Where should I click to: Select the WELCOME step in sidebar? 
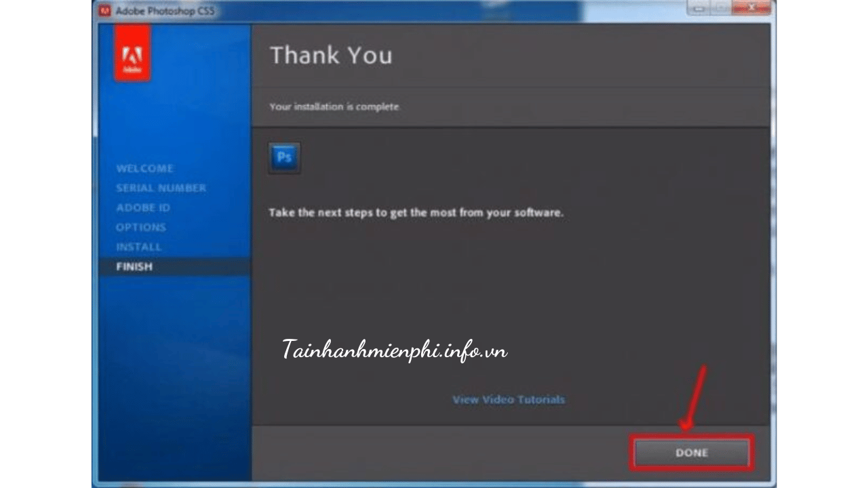point(144,168)
